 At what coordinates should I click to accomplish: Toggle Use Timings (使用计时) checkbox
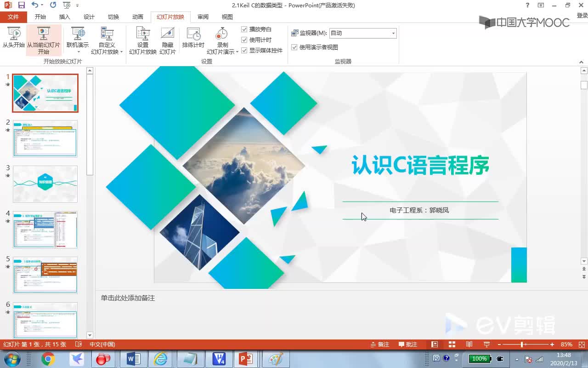pyautogui.click(x=244, y=40)
